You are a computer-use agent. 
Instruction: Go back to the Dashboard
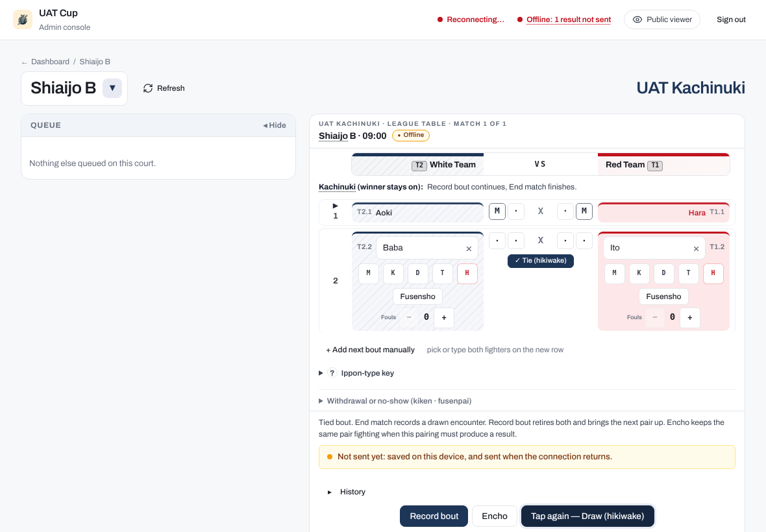click(x=50, y=62)
